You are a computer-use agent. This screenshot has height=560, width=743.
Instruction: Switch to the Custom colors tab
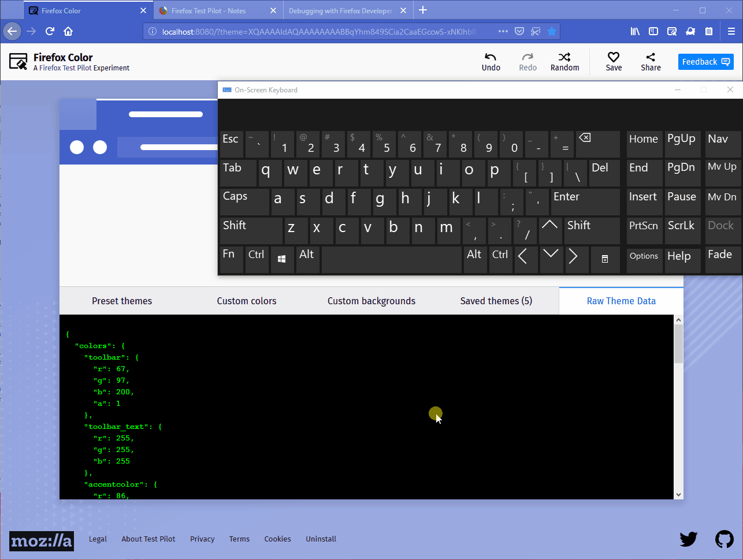[x=247, y=301]
